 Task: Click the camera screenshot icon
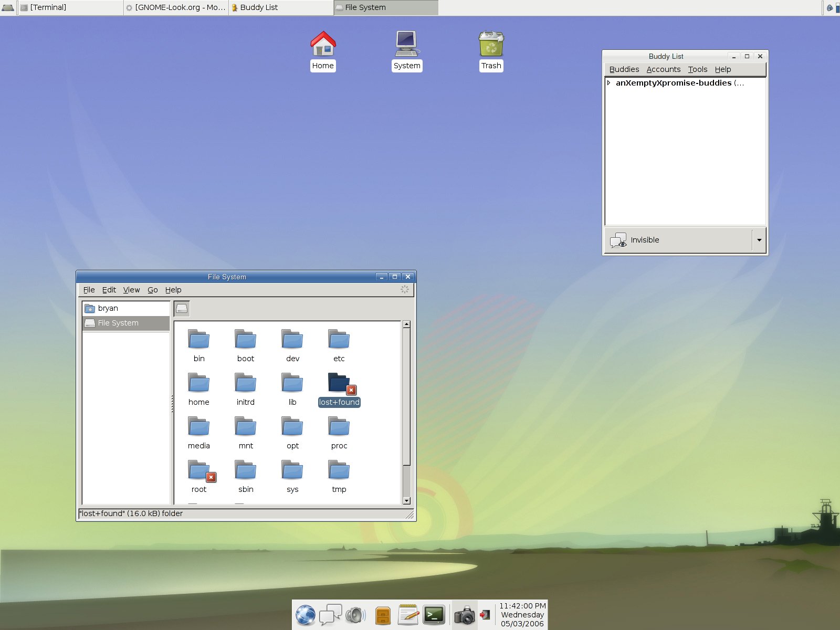point(465,615)
